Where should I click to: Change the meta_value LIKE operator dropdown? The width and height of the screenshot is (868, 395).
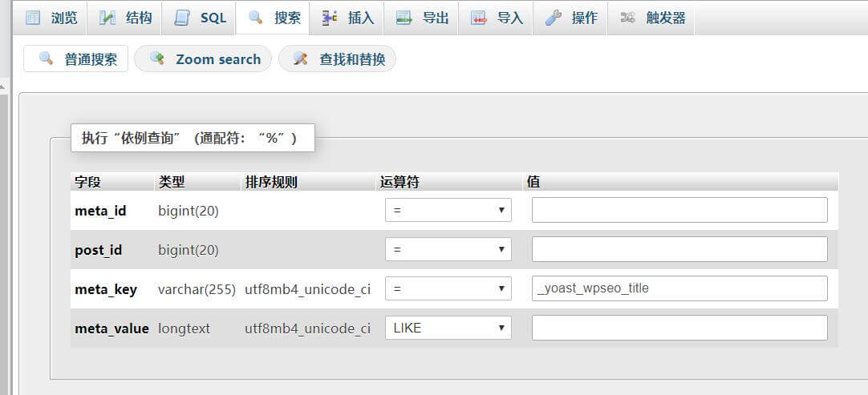[x=448, y=328]
